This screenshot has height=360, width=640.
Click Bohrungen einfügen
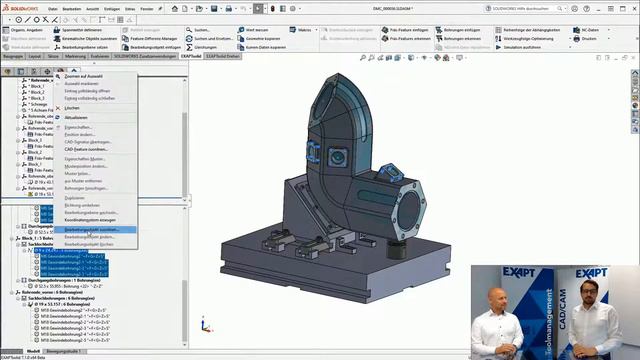click(x=458, y=30)
